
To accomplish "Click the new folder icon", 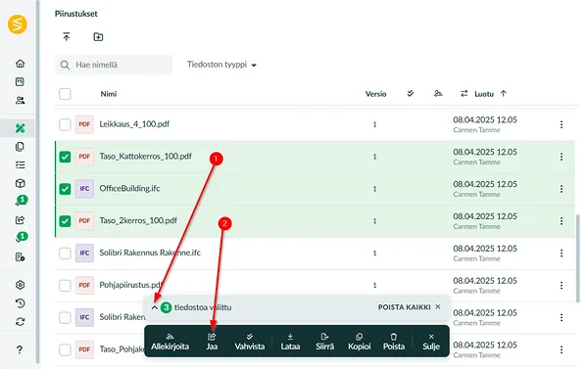I will pos(98,37).
